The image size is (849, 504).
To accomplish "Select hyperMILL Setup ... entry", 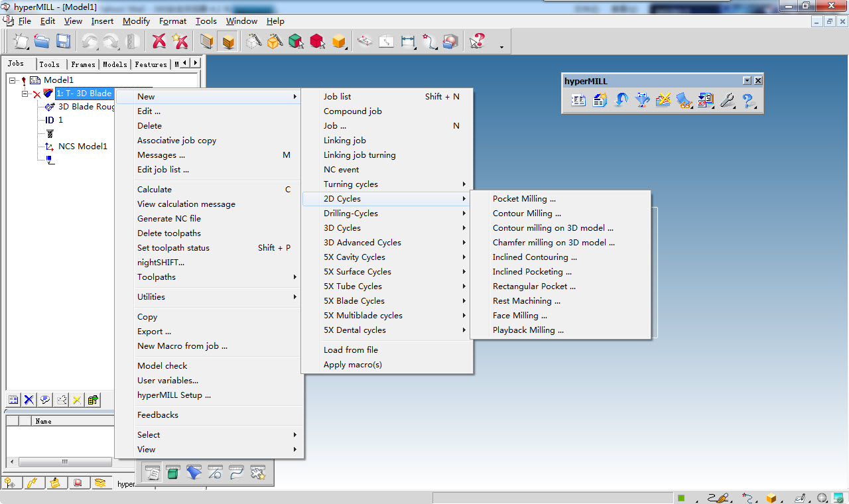I will click(209, 395).
